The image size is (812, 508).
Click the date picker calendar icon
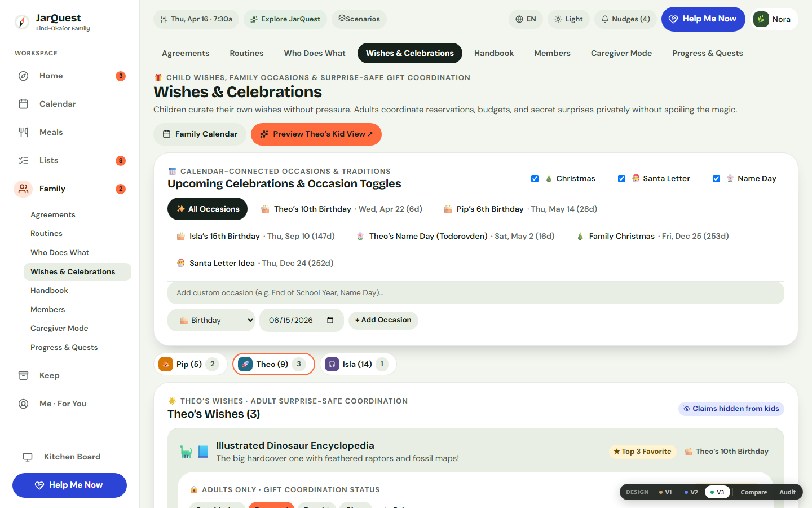coord(330,320)
